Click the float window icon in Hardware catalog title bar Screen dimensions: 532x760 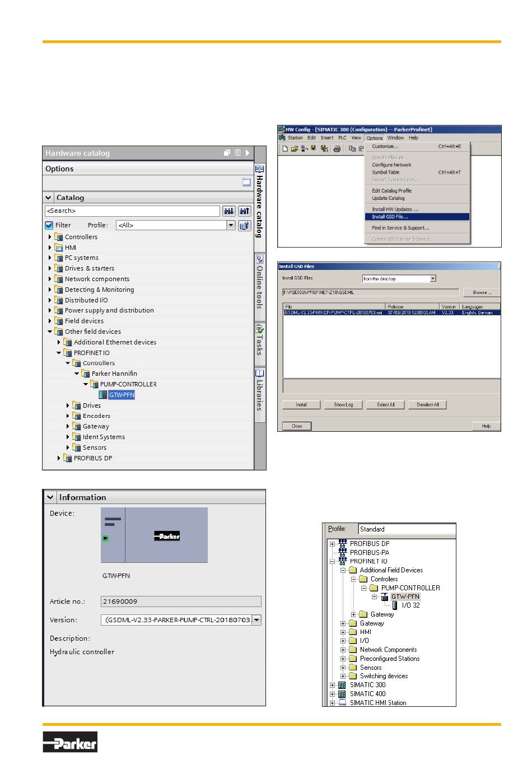tap(227, 153)
